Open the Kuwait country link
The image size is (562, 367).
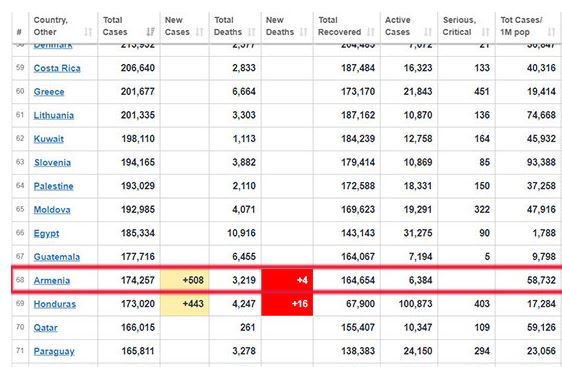[48, 139]
